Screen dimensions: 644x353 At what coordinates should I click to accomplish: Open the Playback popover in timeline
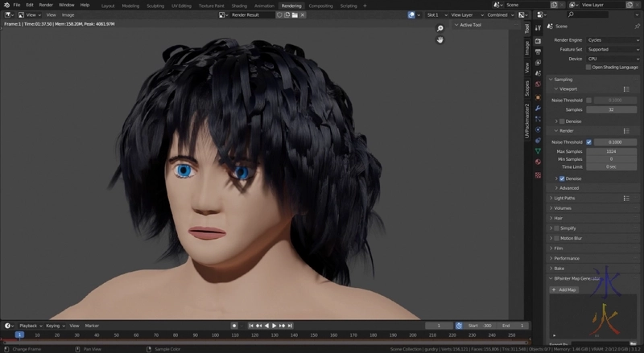(x=31, y=326)
